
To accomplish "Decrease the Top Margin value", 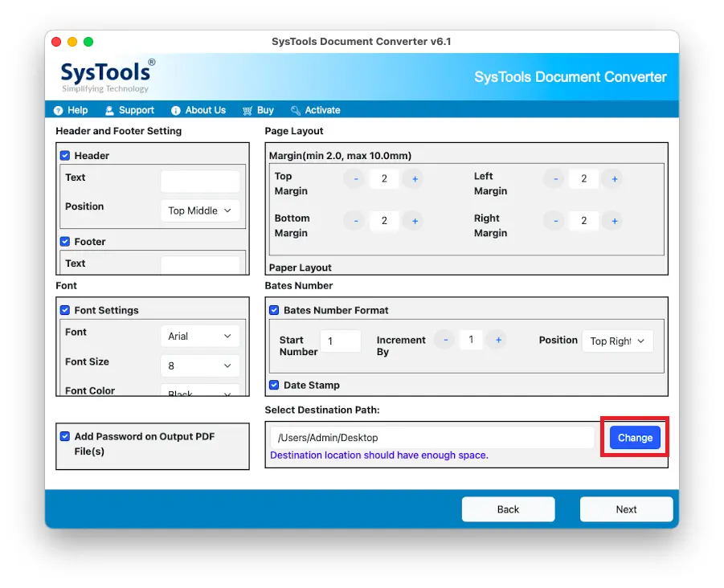I will [x=355, y=178].
